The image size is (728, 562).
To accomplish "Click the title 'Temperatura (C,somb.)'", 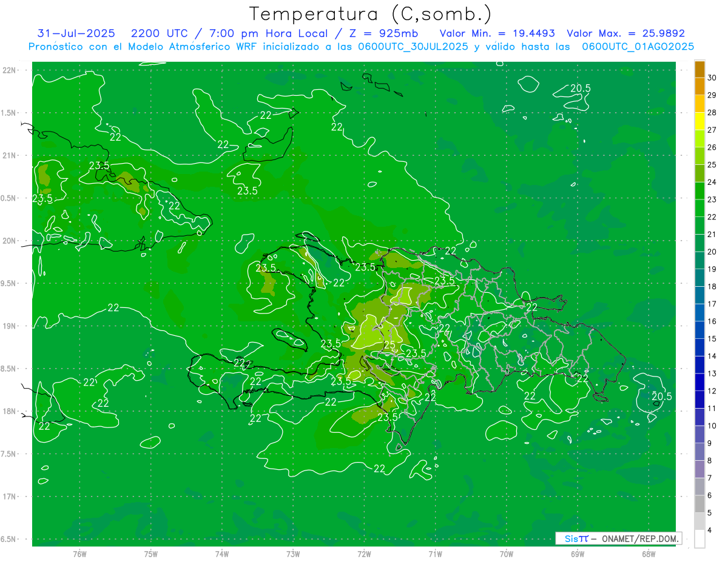I will 371,14.
